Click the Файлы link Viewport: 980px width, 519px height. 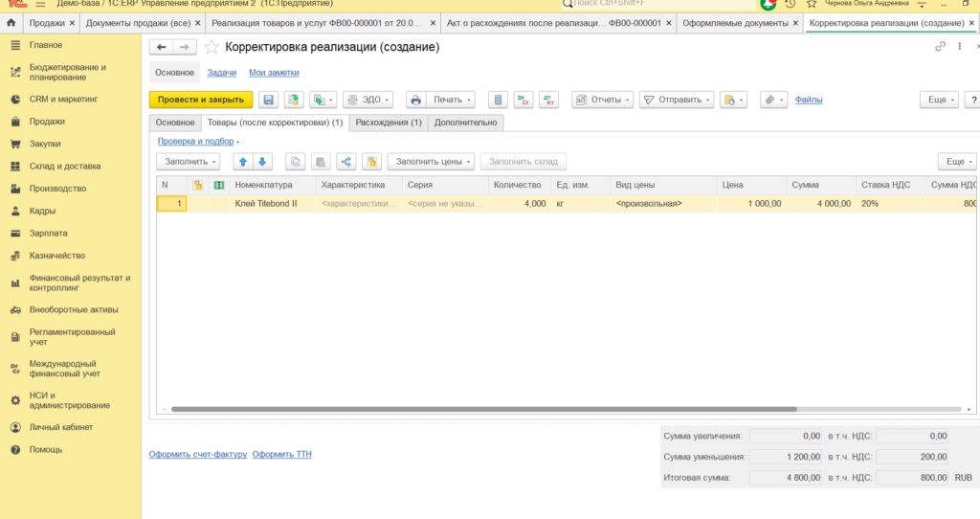[x=808, y=100]
